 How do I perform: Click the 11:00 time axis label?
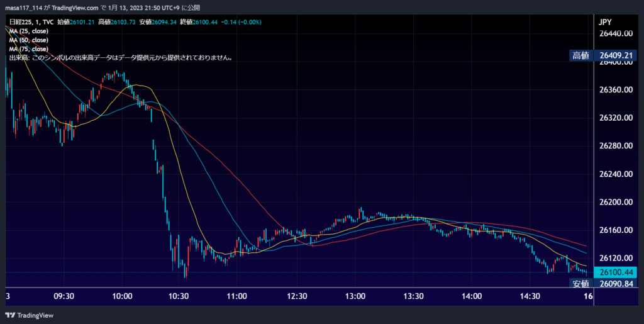click(237, 296)
